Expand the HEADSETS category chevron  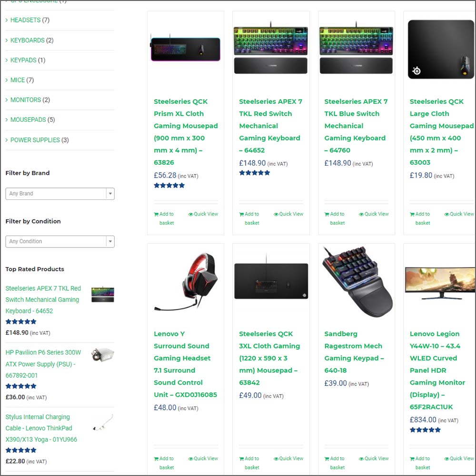7,20
